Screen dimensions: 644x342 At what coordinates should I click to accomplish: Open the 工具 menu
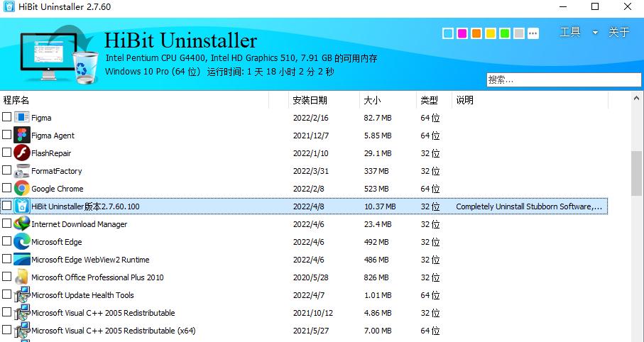570,32
